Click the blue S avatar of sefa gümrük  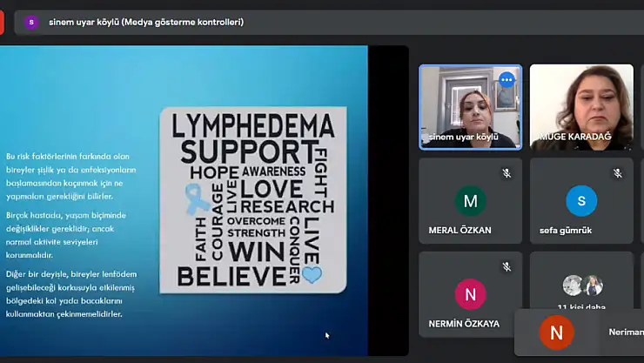point(581,201)
